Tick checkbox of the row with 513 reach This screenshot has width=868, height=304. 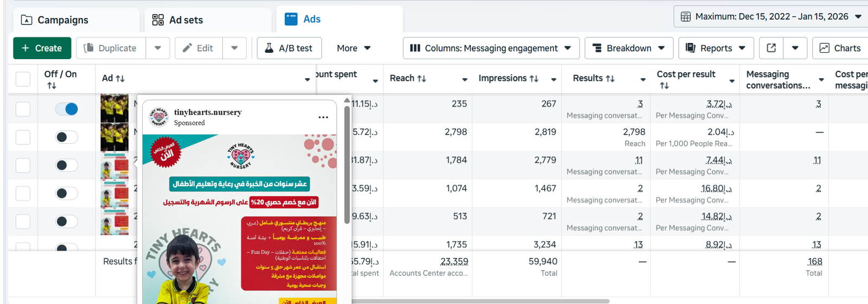point(23,221)
